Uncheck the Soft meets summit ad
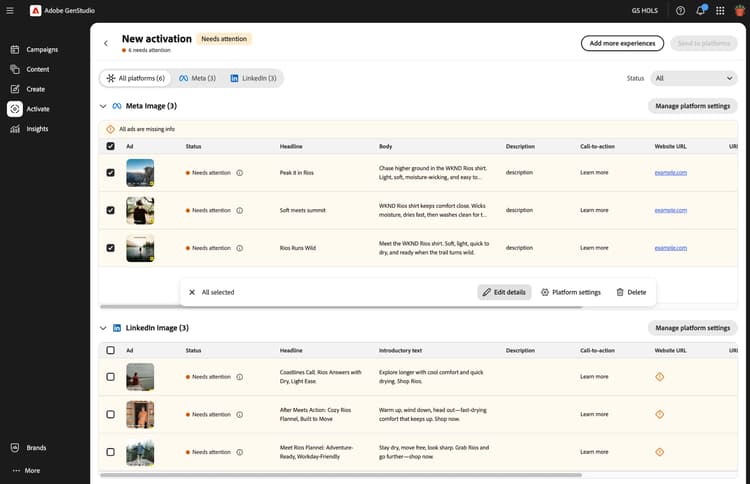The height and width of the screenshot is (484, 750). pyautogui.click(x=110, y=210)
